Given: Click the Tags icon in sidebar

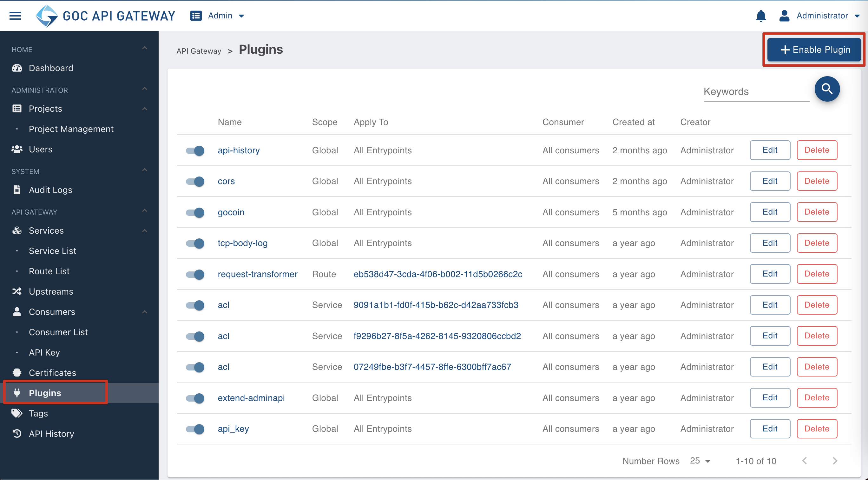Looking at the screenshot, I should coord(17,413).
